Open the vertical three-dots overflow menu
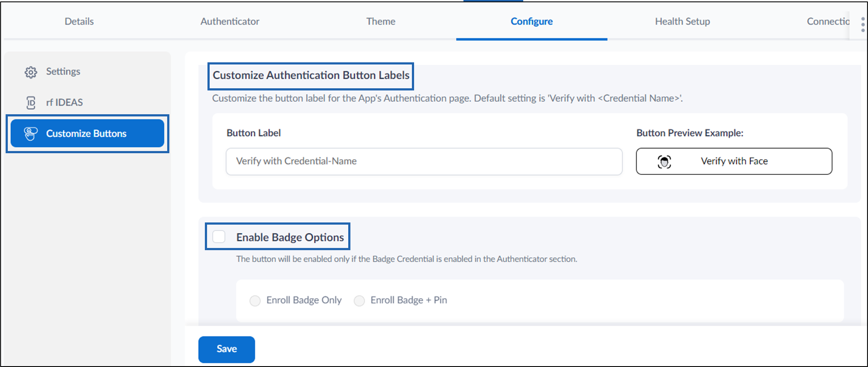 point(863,25)
